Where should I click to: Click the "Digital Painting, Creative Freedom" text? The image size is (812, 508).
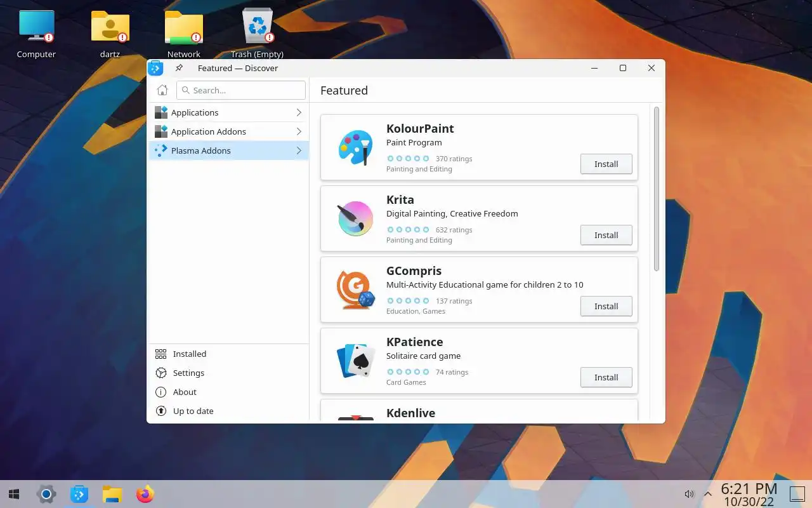[452, 214]
